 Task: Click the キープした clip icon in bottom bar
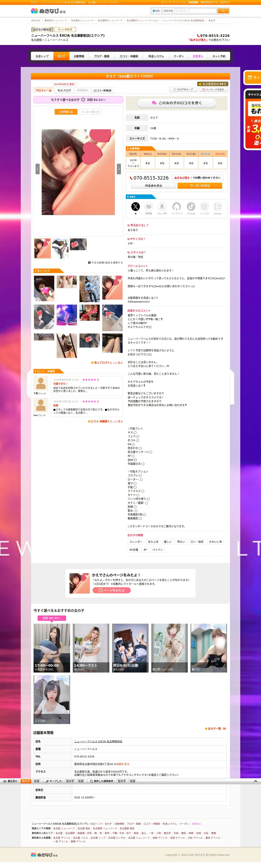point(47,781)
